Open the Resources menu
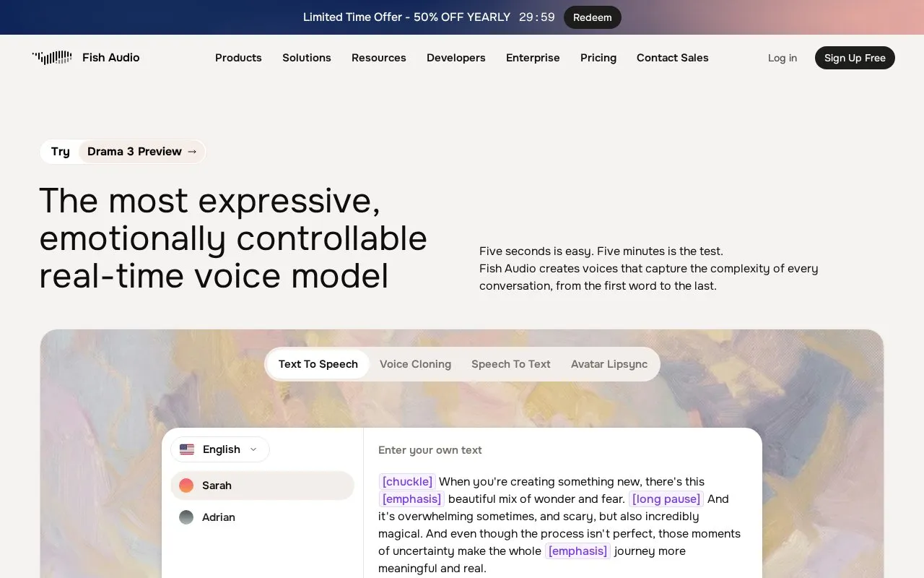924x578 pixels. click(379, 58)
